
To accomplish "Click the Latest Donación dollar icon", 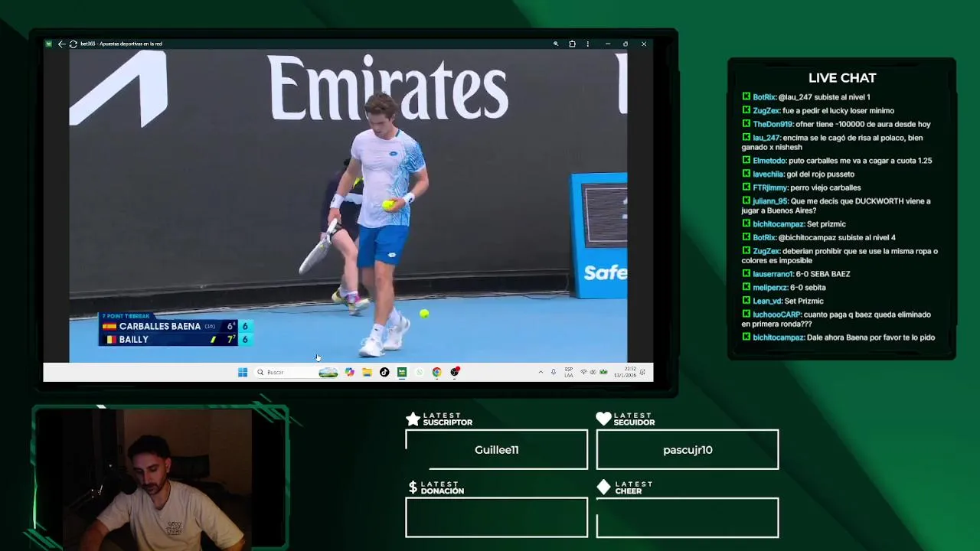I will (413, 487).
